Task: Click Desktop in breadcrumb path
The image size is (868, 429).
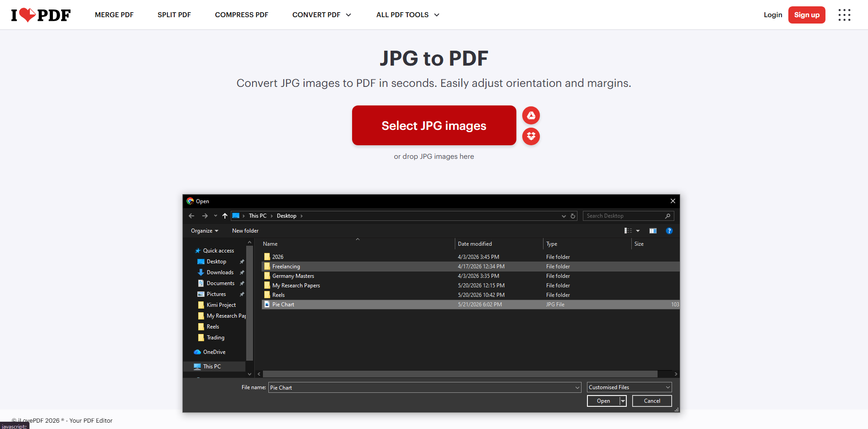Action: pos(286,216)
